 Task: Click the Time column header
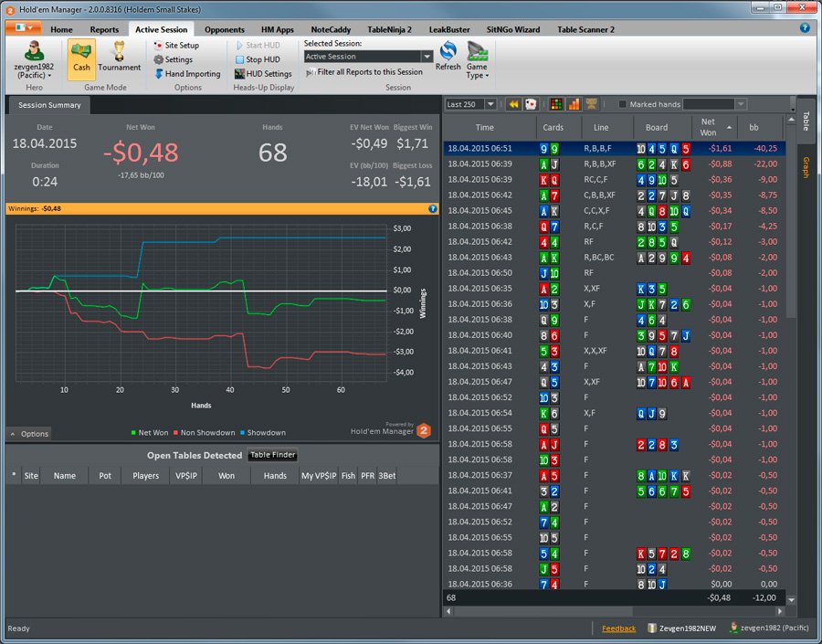484,128
